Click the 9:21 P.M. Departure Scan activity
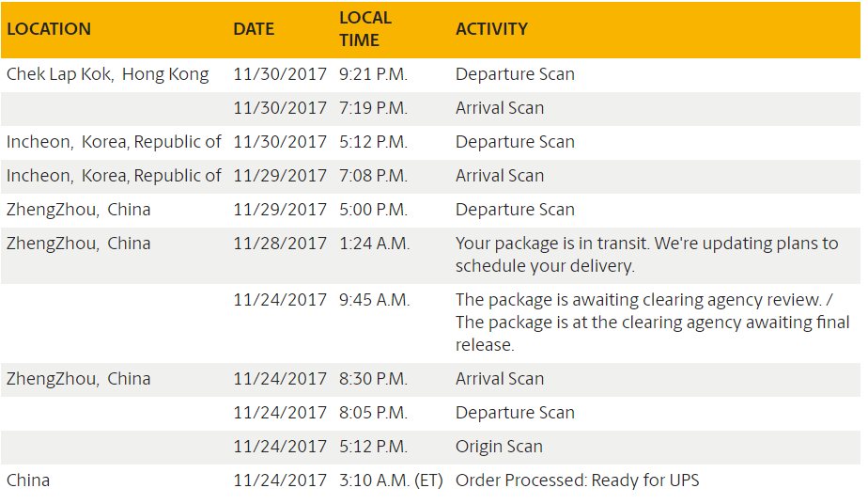 click(515, 74)
